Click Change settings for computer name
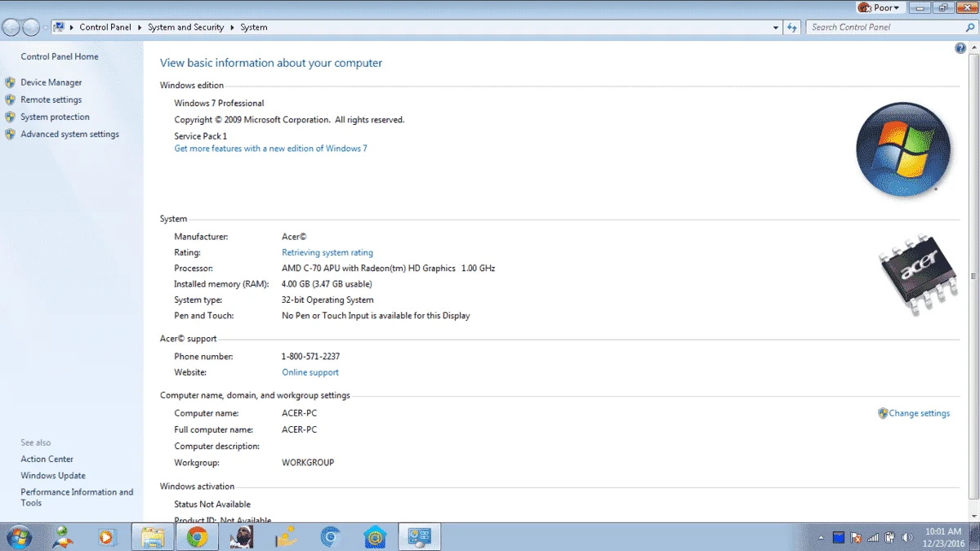Image resolution: width=980 pixels, height=551 pixels. (920, 413)
